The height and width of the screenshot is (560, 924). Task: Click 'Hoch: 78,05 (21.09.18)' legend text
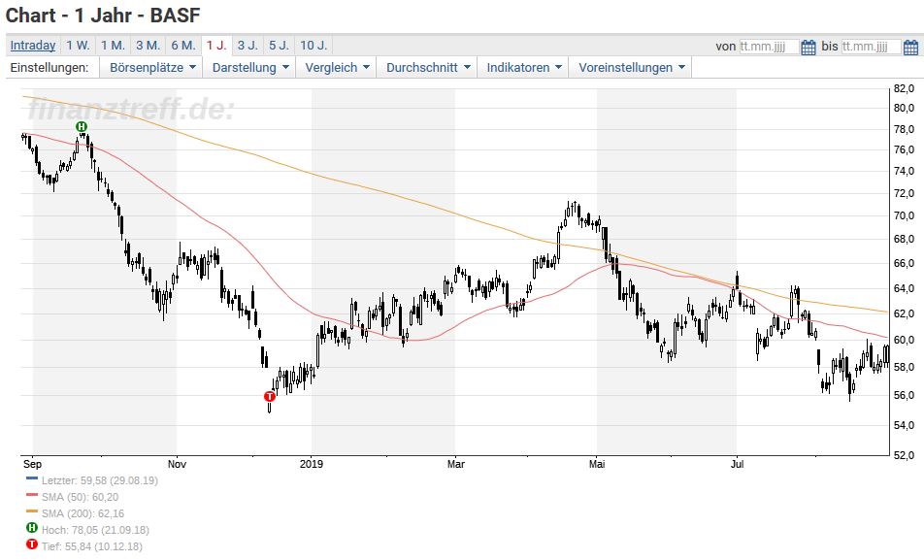[95, 530]
